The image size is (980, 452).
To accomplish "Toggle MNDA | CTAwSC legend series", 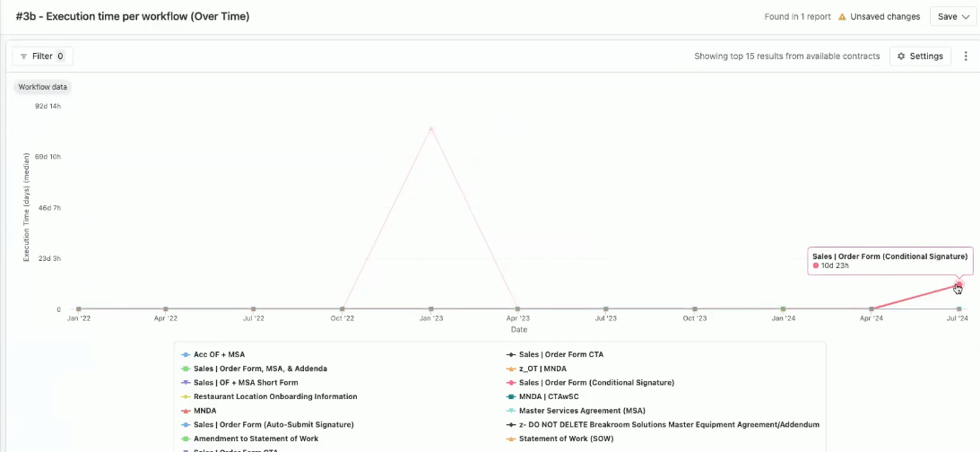I will (551, 396).
